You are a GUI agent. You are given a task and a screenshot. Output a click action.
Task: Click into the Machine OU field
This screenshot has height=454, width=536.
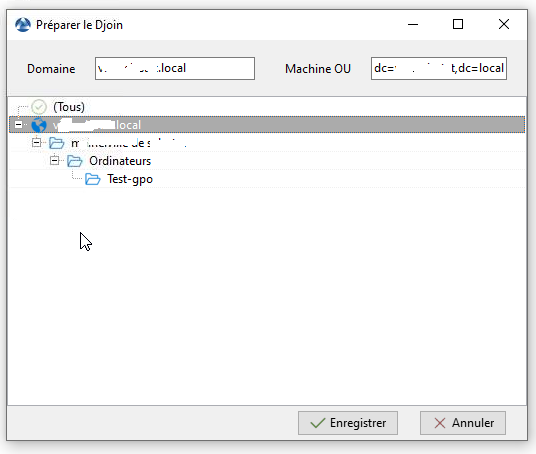point(439,68)
